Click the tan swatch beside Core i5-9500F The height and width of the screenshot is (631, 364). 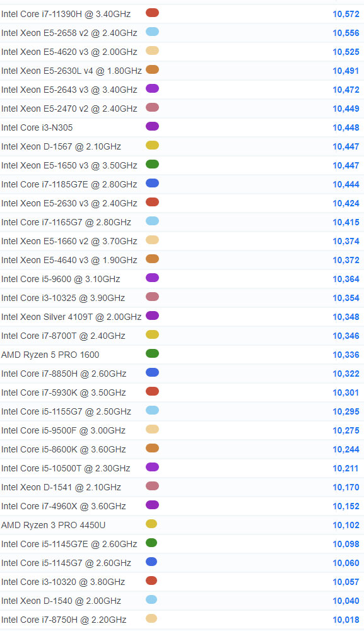pyautogui.click(x=152, y=429)
